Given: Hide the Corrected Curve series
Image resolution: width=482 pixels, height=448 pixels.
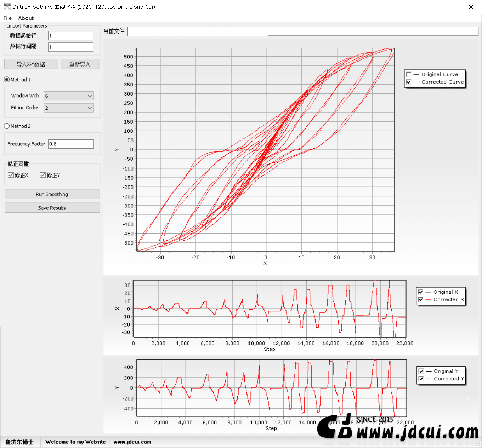Looking at the screenshot, I should 409,82.
